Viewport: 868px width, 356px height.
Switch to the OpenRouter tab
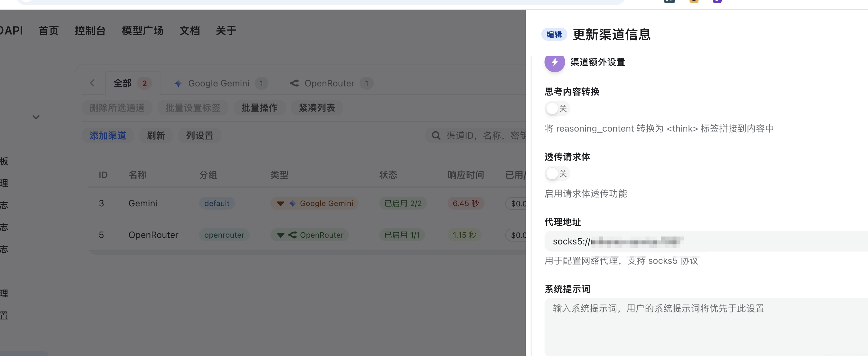tap(332, 83)
